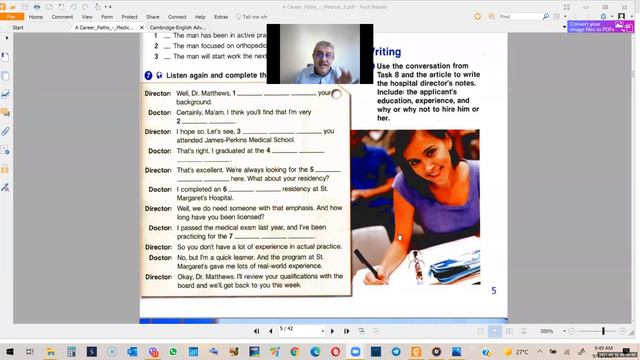Open the Form ribbon tab
The height and width of the screenshot is (360, 640).
[107, 17]
